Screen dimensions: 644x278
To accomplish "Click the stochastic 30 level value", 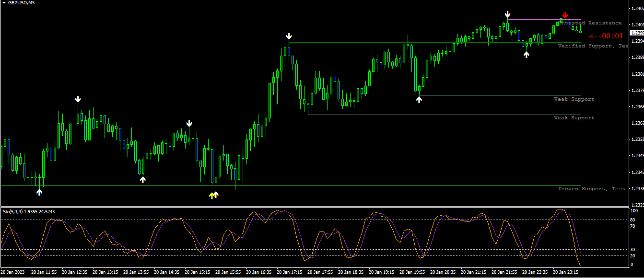I will click(x=633, y=250).
